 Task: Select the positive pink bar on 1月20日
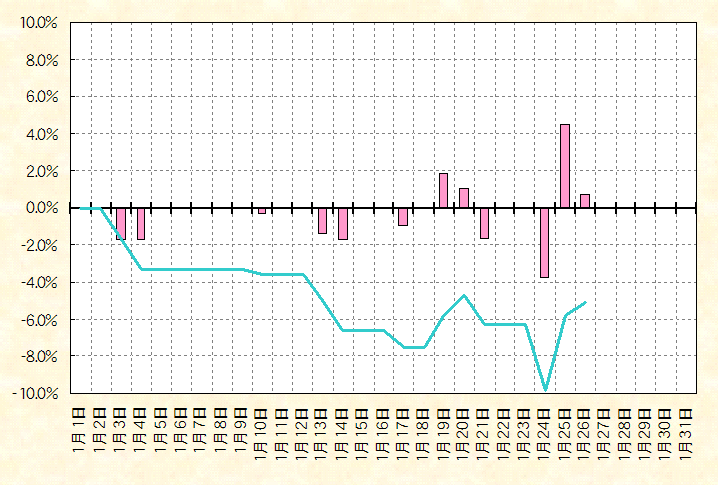point(464,198)
